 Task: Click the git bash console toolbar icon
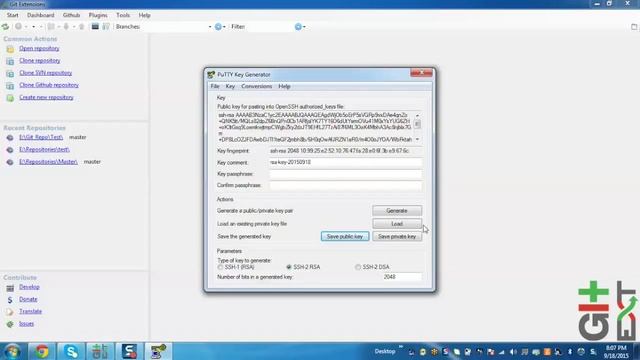95,27
